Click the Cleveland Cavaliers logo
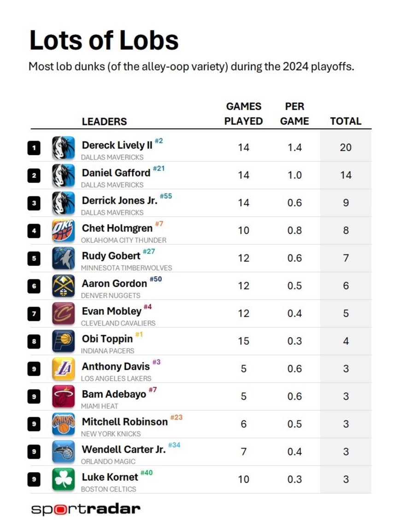This screenshot has width=406, height=532. (x=63, y=313)
